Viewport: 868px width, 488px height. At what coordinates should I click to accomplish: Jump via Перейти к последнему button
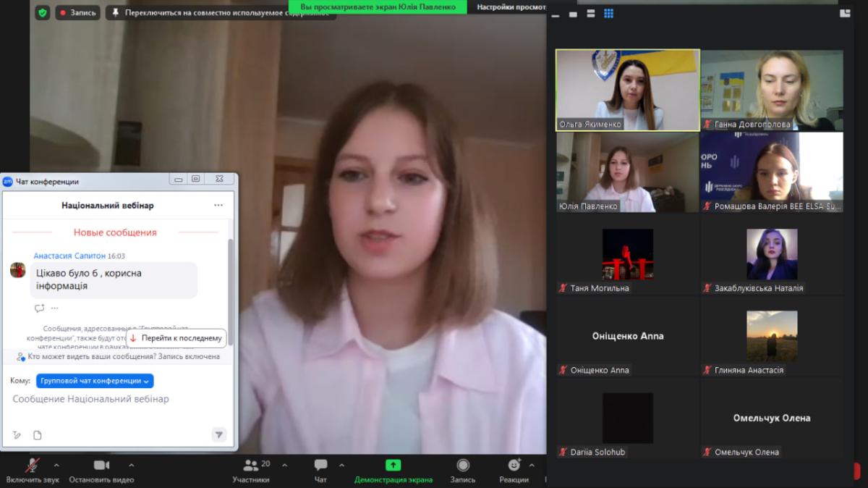point(176,338)
